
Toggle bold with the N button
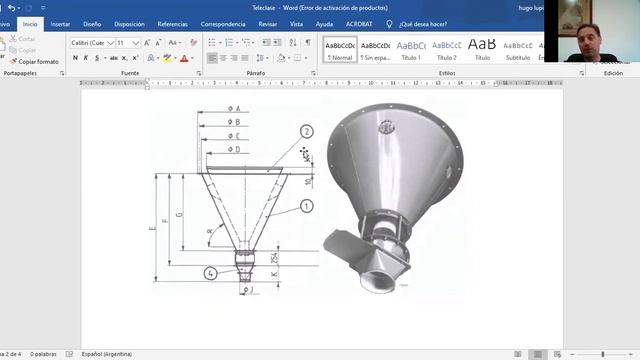(x=75, y=58)
